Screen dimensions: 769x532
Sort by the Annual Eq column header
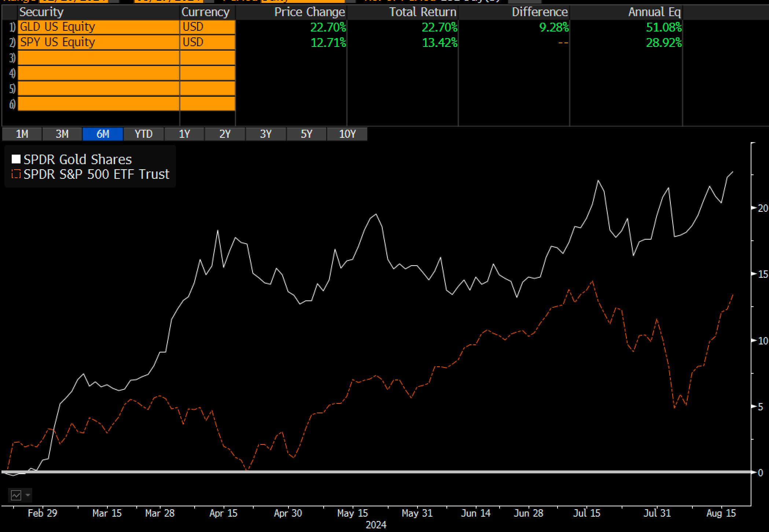pos(654,12)
